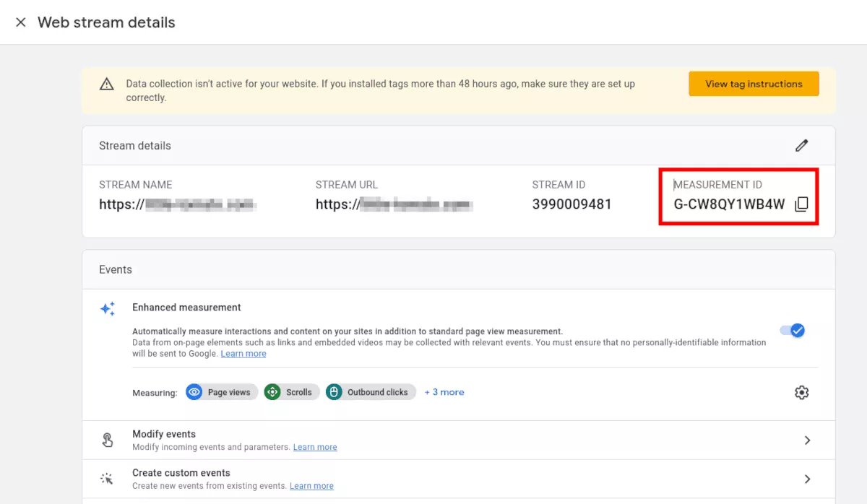Click the Enhanced measurement sparkle icon
This screenshot has height=504, width=867.
tap(107, 309)
